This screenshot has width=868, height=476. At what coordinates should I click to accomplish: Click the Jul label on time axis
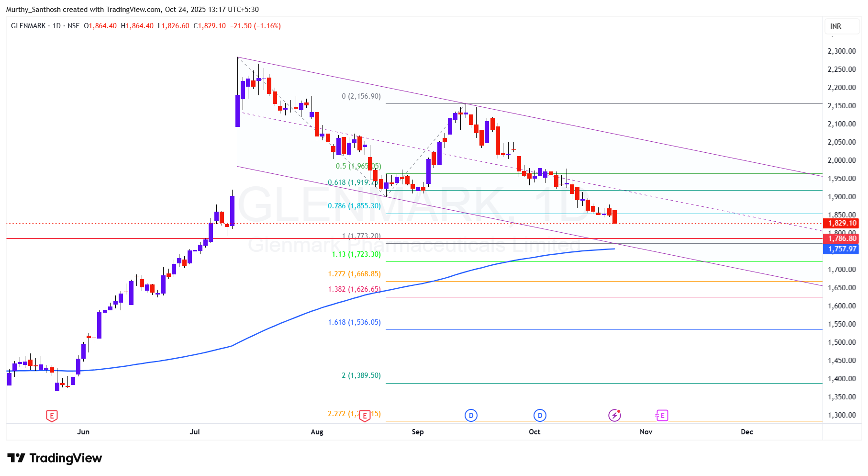pos(195,432)
